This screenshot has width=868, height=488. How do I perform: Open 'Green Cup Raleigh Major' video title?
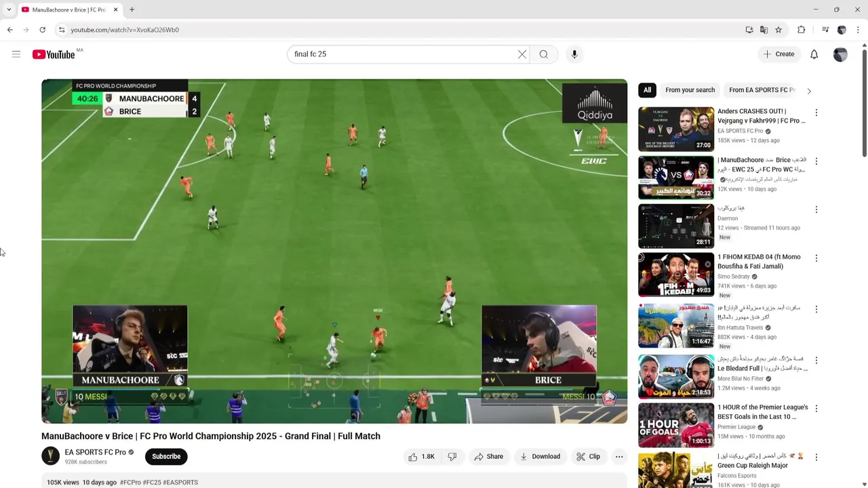pos(761,461)
